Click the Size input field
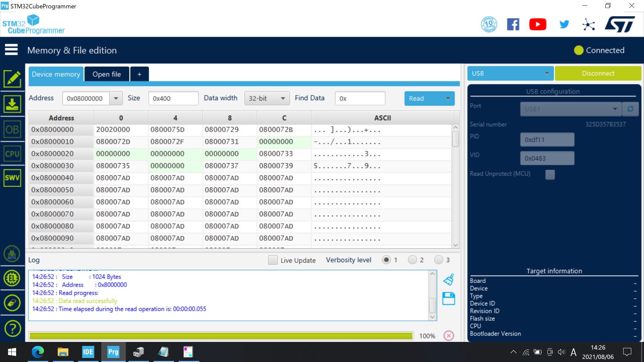 [x=173, y=98]
